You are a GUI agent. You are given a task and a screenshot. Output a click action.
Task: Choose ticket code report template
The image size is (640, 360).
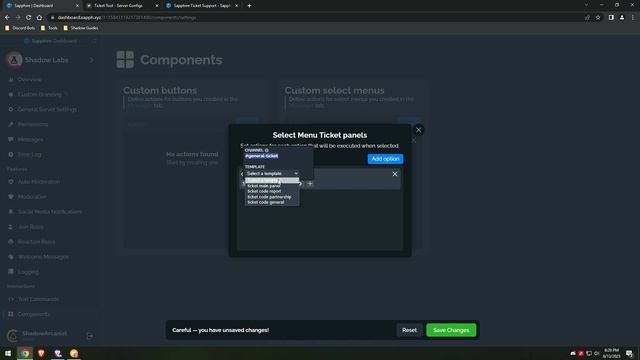pyautogui.click(x=264, y=191)
